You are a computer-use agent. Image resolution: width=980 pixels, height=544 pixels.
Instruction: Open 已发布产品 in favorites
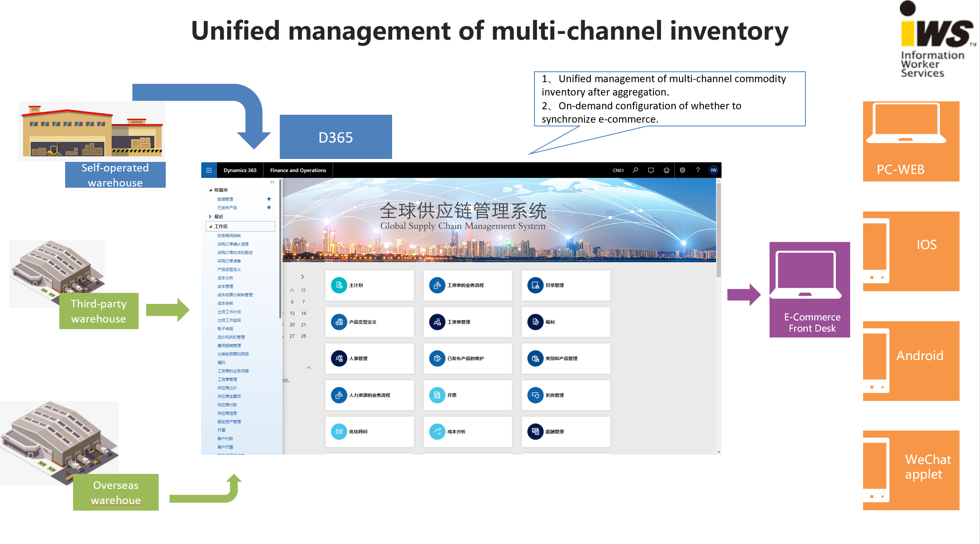[227, 207]
